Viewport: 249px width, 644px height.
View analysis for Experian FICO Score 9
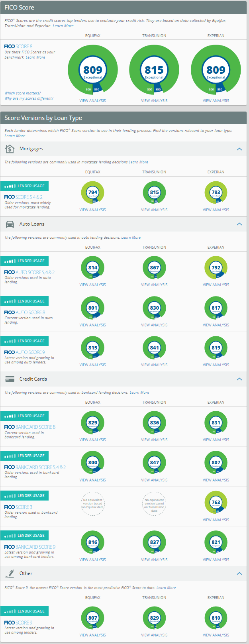pos(216,635)
